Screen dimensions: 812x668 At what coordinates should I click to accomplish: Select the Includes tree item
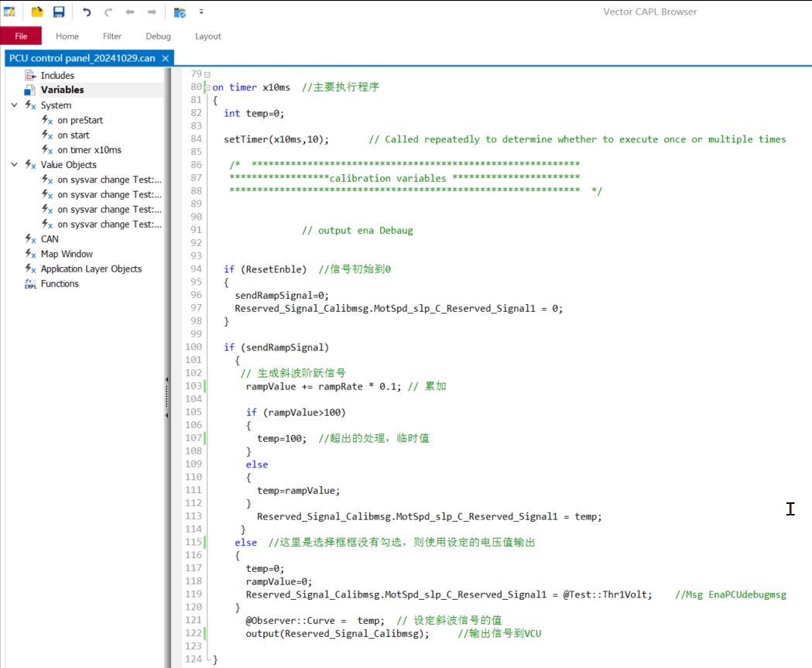coord(57,76)
